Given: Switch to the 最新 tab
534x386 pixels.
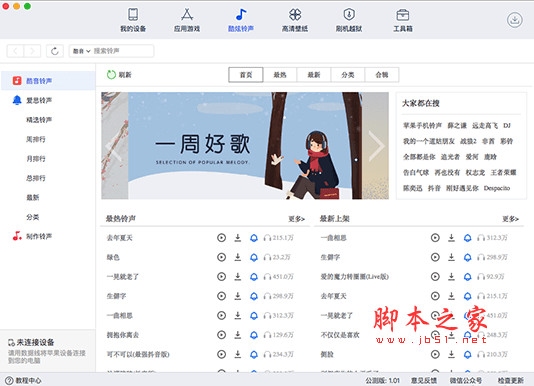Looking at the screenshot, I should pyautogui.click(x=314, y=75).
